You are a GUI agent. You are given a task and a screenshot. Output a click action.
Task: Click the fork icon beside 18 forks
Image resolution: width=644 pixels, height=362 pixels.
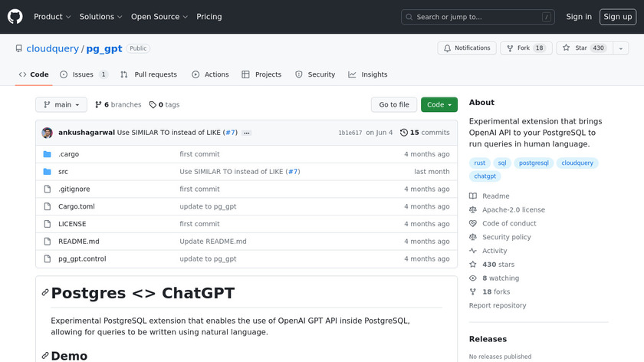coord(473,291)
